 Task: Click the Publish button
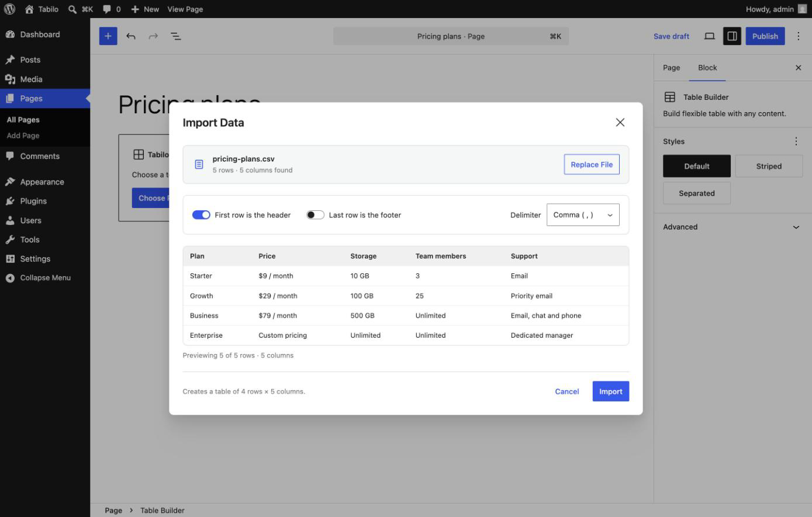765,36
